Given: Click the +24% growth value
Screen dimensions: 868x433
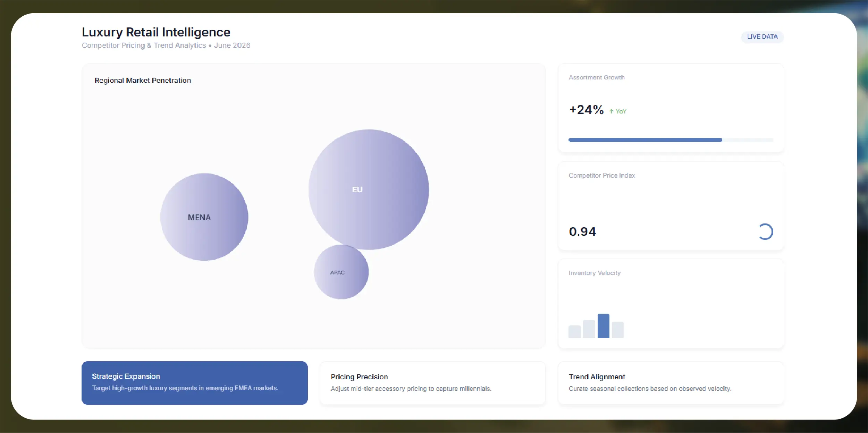Looking at the screenshot, I should pos(587,110).
